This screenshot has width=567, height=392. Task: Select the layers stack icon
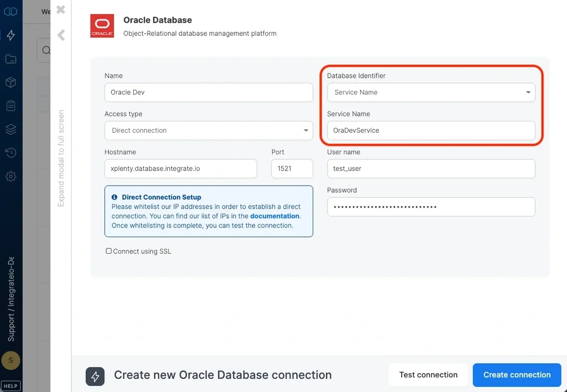[x=10, y=129]
